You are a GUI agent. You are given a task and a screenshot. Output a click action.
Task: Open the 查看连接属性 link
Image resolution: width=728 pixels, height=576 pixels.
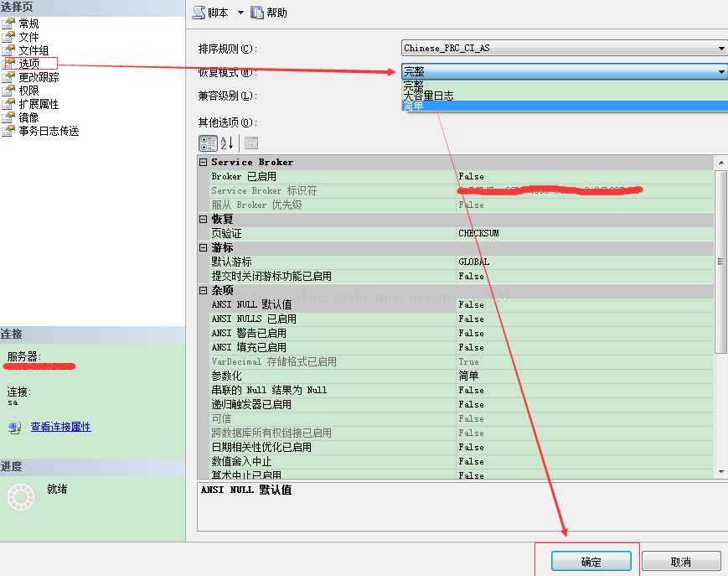61,427
